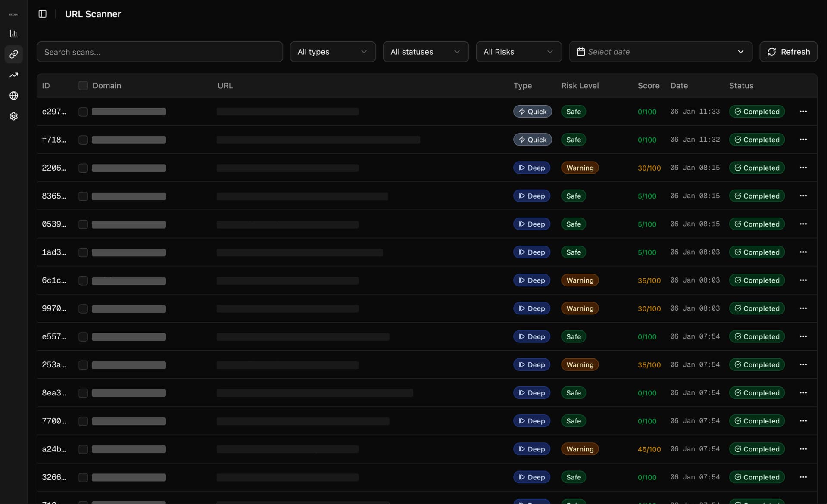Image resolution: width=827 pixels, height=504 pixels.
Task: Collapse the sidebar using the panel icon
Action: click(x=42, y=14)
